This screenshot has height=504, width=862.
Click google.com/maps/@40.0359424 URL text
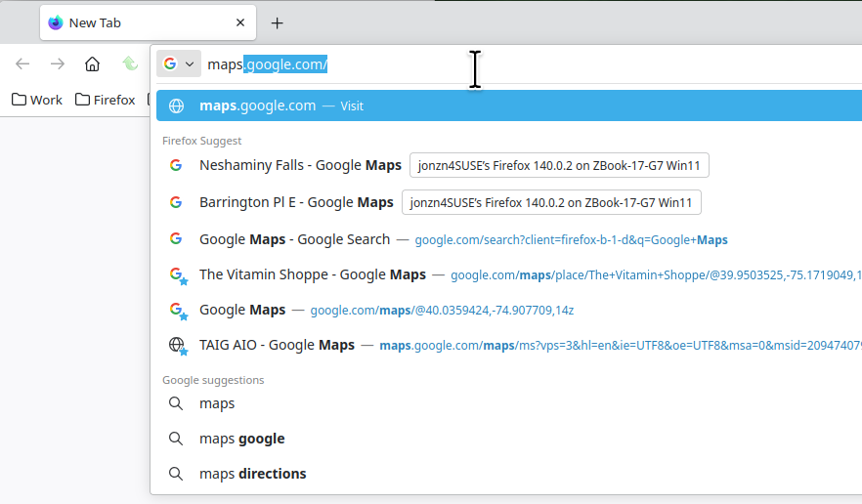442,310
